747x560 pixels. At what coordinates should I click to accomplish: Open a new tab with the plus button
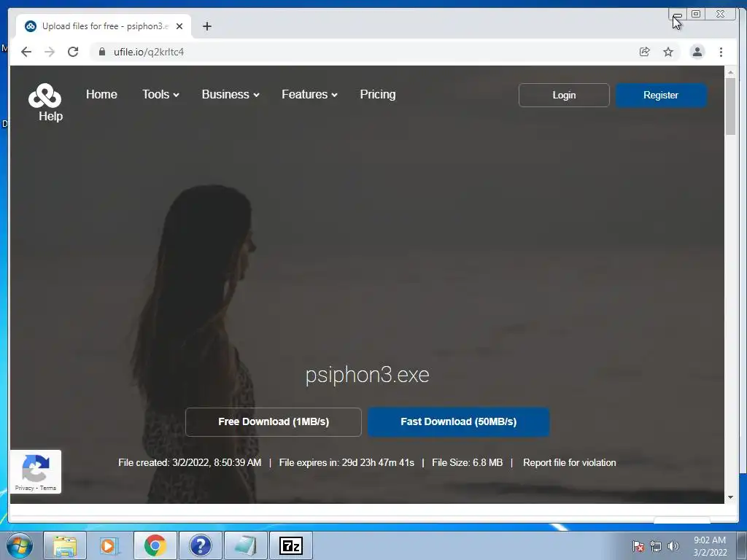click(206, 26)
